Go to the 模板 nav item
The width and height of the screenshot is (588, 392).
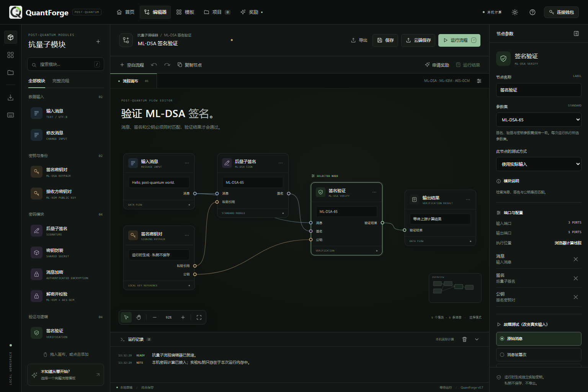click(x=185, y=12)
